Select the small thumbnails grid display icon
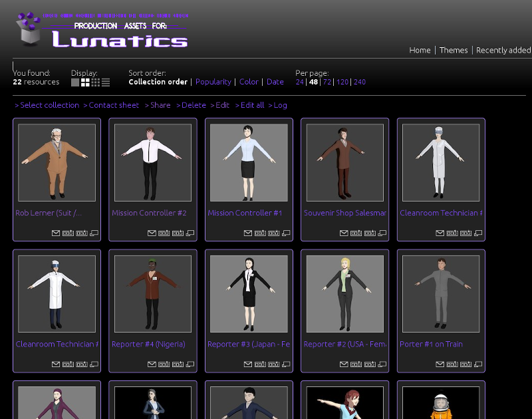 click(96, 82)
